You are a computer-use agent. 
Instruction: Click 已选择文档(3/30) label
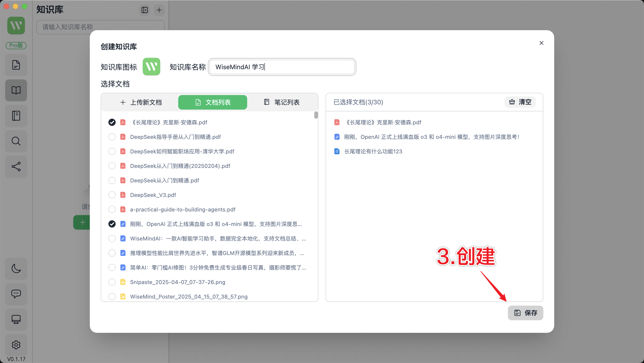(358, 102)
